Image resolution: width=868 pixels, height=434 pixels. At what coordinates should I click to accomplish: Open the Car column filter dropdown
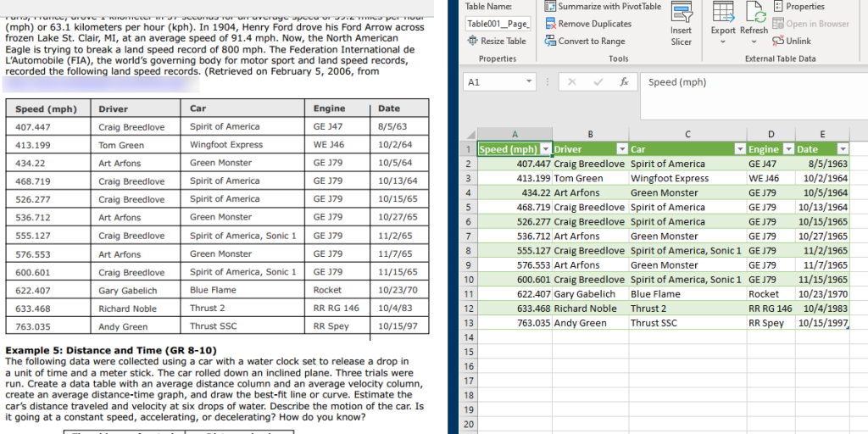pos(739,149)
